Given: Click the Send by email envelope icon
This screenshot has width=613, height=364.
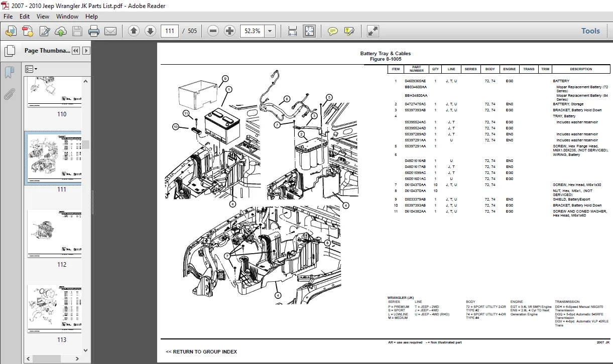Looking at the screenshot, I should 110,31.
